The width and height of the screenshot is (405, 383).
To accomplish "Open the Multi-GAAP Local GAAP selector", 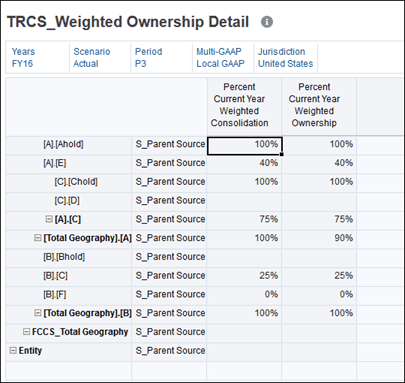I will pyautogui.click(x=223, y=58).
